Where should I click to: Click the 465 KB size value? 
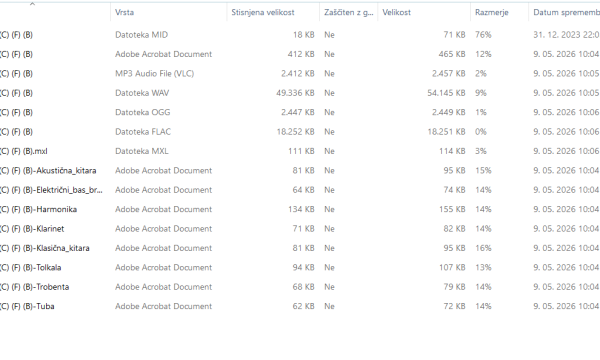pyautogui.click(x=452, y=54)
